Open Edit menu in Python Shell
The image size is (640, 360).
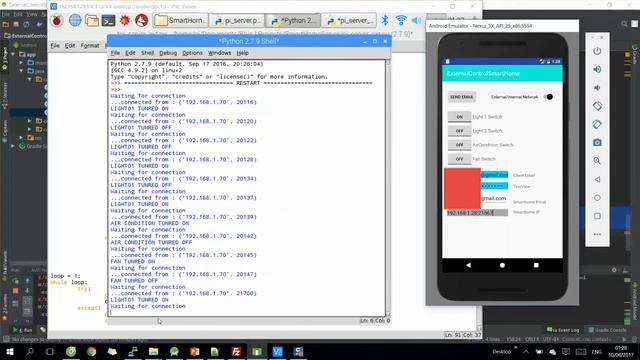(x=130, y=53)
